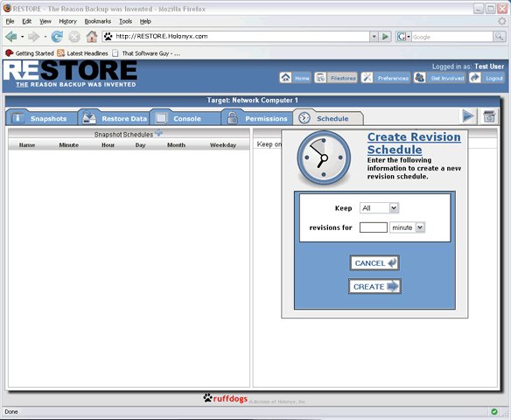Click the blue play arrow icon
This screenshot has height=420, width=511.
468,116
